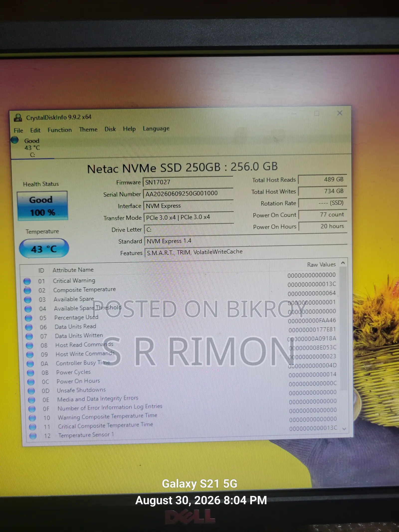Click status orb for Power On Hours attribute row
The width and height of the screenshot is (399, 532).
(x=31, y=382)
